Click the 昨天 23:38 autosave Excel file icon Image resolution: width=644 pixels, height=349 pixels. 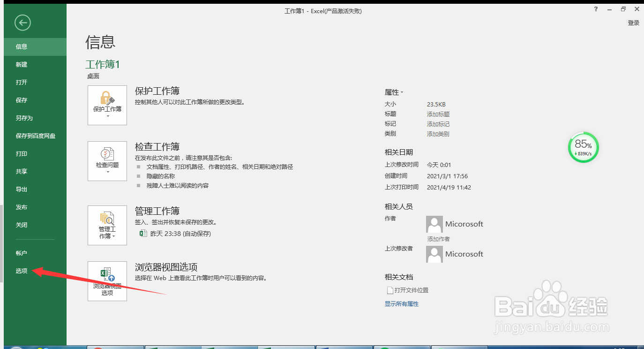coord(144,233)
